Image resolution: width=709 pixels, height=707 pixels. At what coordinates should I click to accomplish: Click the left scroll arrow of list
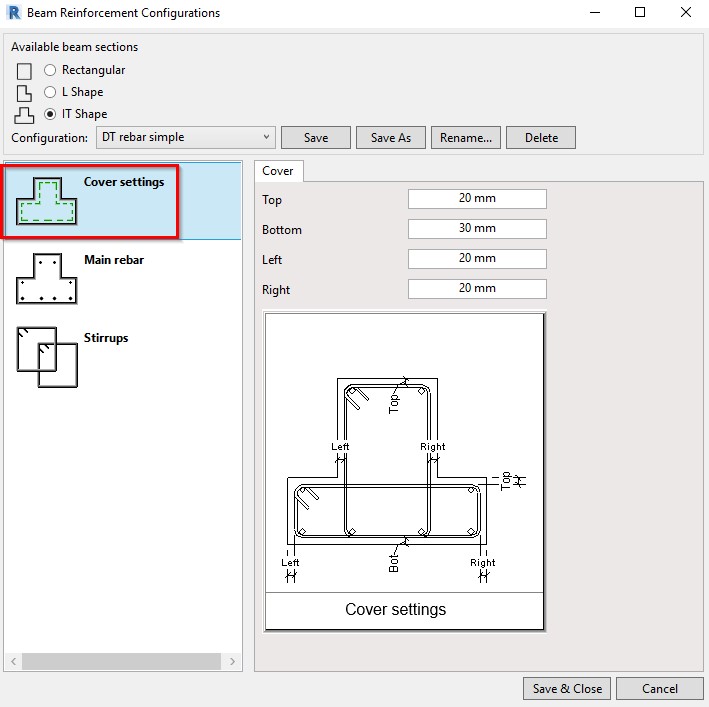click(14, 661)
